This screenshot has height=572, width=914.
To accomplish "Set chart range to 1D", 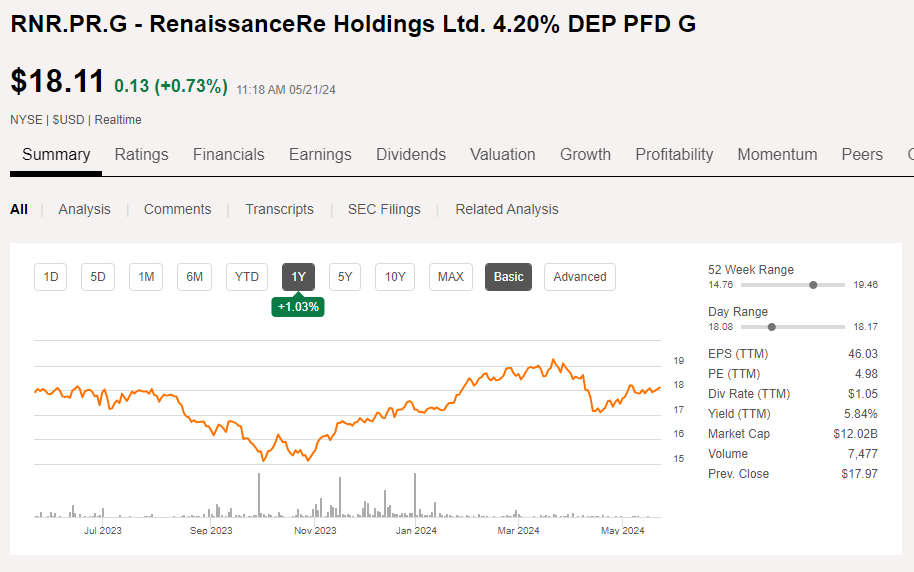I will pyautogui.click(x=51, y=277).
